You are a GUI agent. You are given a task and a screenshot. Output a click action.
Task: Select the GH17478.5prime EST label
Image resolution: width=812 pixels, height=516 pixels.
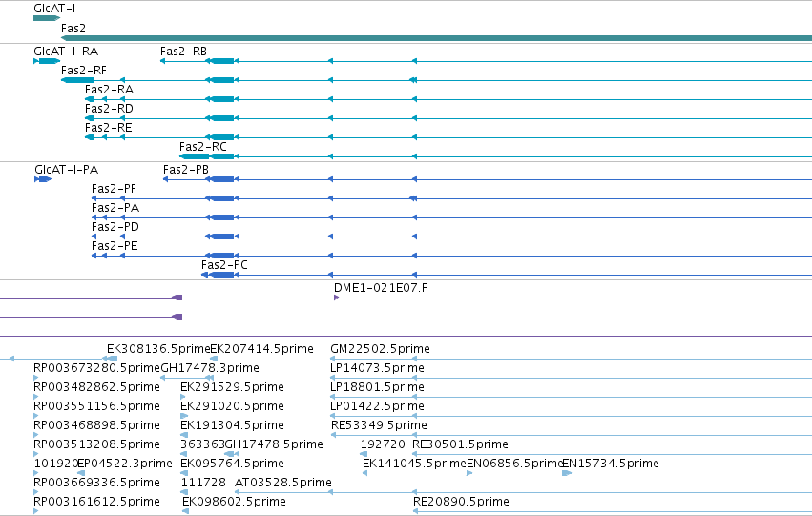point(275,445)
